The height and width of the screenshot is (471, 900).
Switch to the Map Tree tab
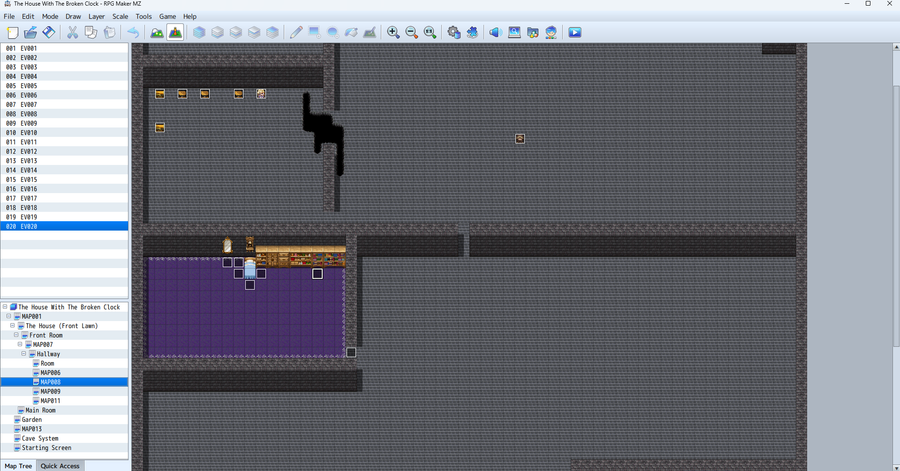(18, 466)
